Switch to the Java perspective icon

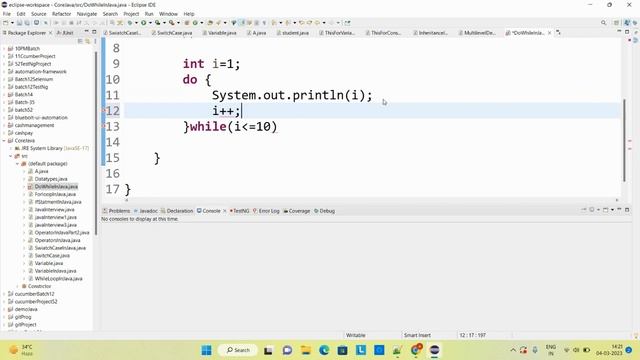tap(627, 23)
